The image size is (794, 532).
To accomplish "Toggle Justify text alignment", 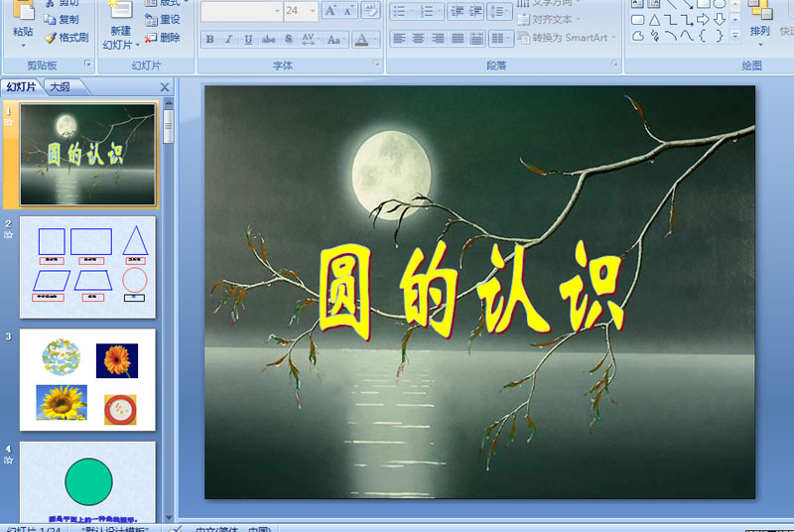I will (458, 39).
